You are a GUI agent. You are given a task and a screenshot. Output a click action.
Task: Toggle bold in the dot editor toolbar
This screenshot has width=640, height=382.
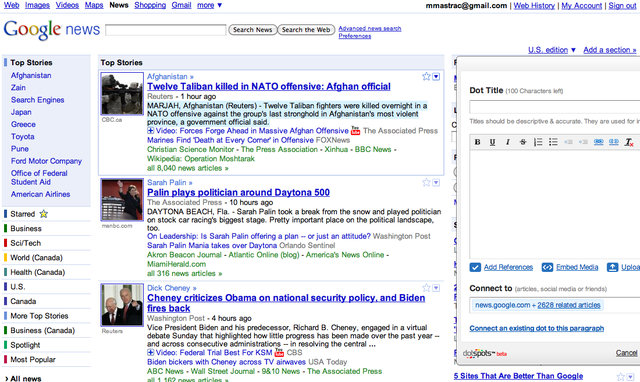pos(477,142)
